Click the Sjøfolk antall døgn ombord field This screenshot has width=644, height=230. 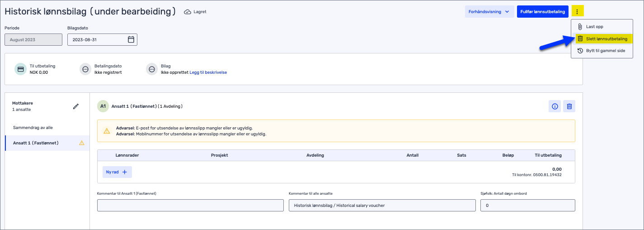[527, 206]
